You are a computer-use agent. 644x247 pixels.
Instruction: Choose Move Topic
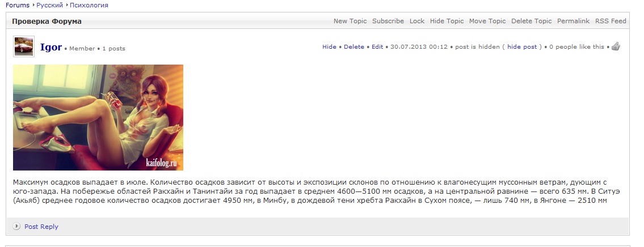487,21
